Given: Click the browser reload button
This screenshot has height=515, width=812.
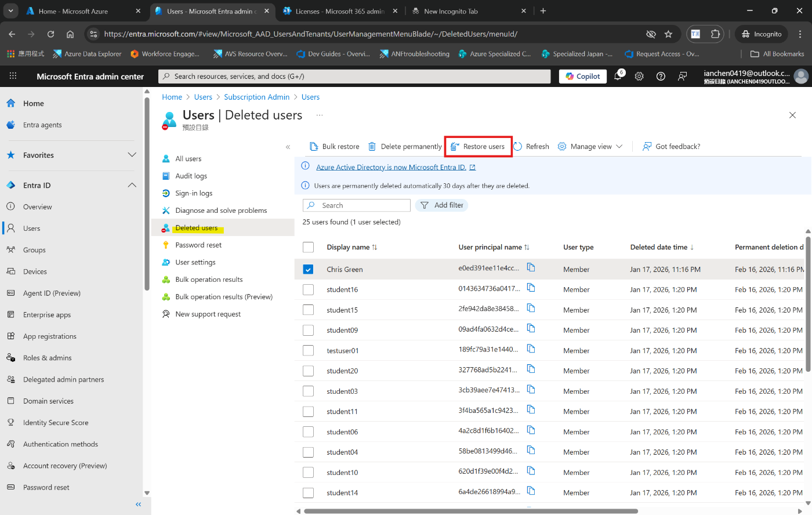Looking at the screenshot, I should coord(50,34).
